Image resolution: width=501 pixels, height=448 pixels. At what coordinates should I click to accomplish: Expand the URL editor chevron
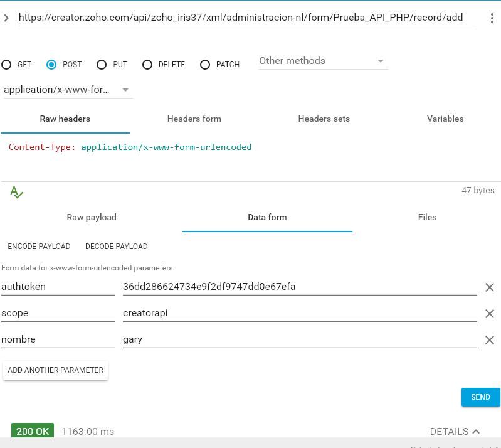[x=6, y=18]
